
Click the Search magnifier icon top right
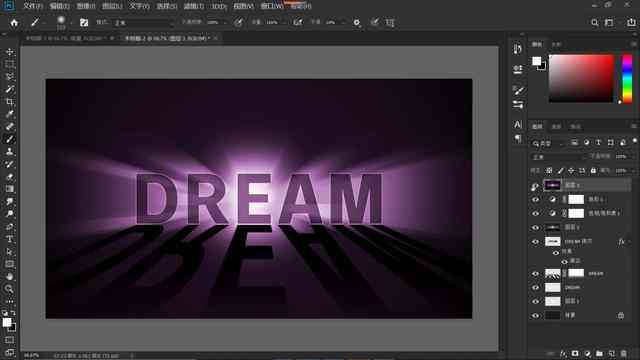(x=595, y=23)
